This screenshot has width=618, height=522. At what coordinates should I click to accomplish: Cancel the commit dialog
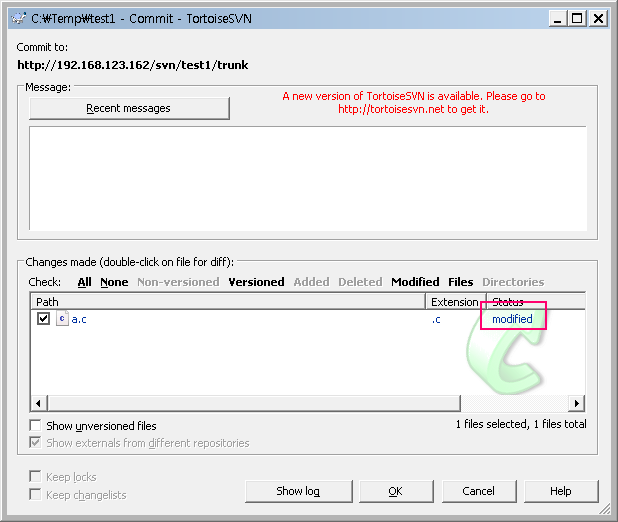478,491
